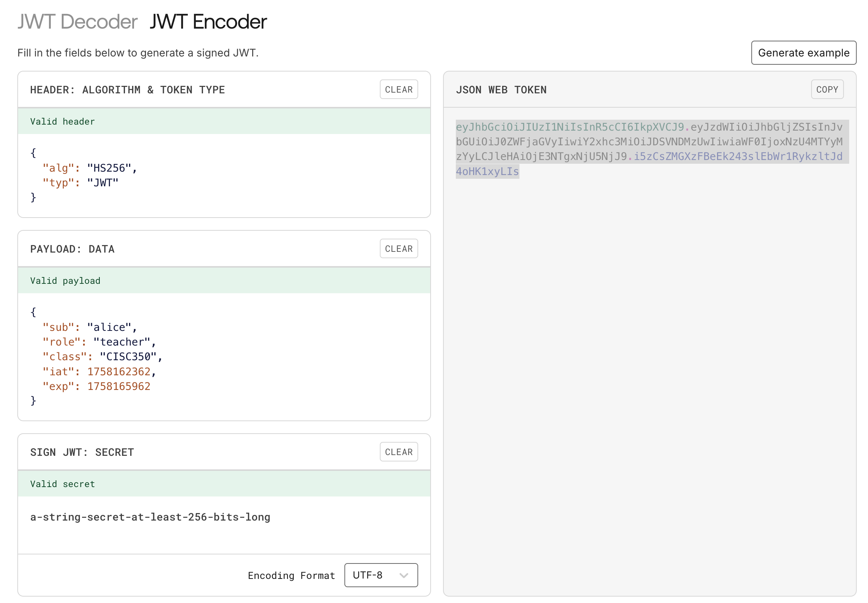Image resolution: width=868 pixels, height=603 pixels.
Task: Clear the JWT secret field
Action: click(x=399, y=451)
